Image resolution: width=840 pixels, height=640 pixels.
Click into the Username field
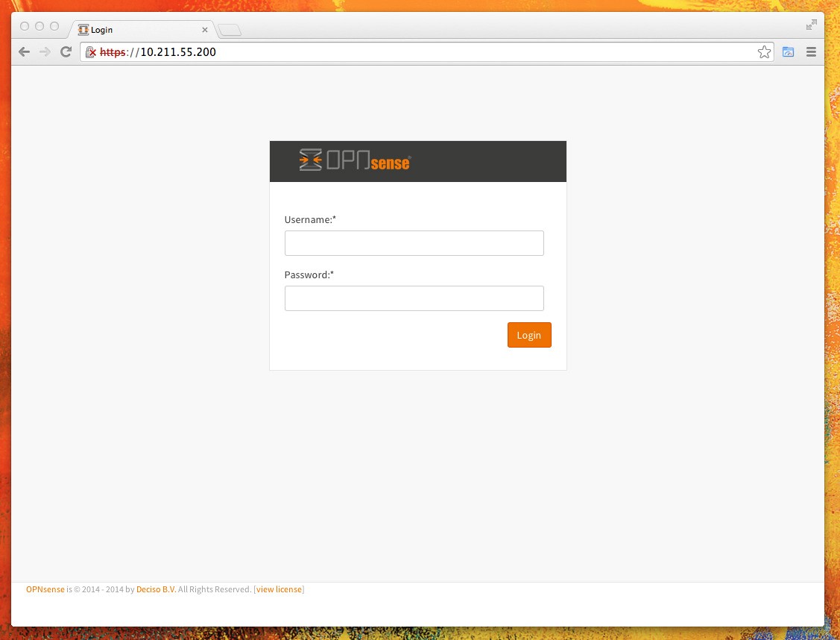(414, 243)
